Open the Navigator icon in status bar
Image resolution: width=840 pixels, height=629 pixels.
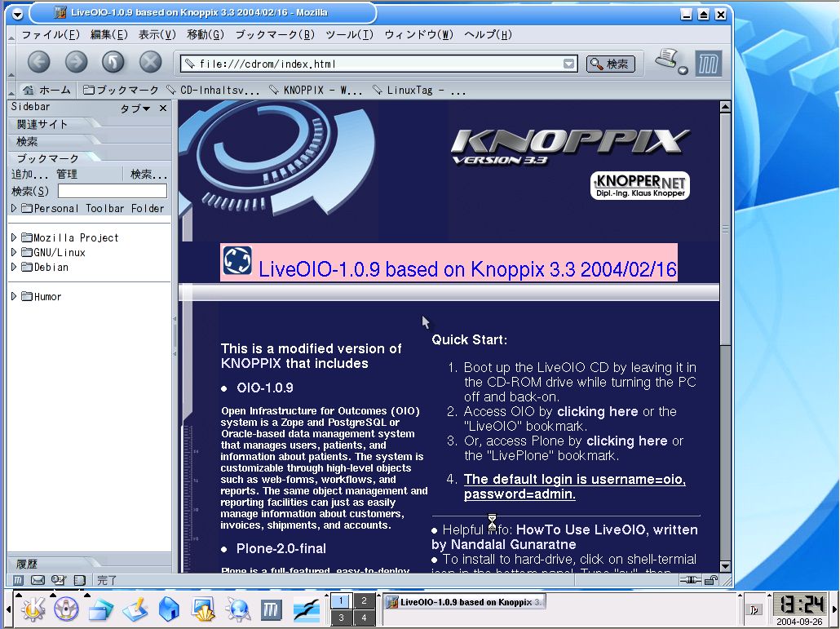pos(18,580)
